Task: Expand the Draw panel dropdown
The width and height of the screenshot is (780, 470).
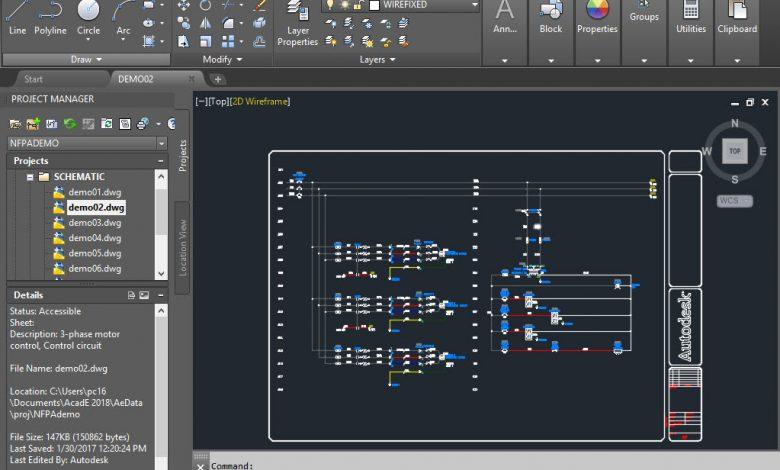Action: 87,60
